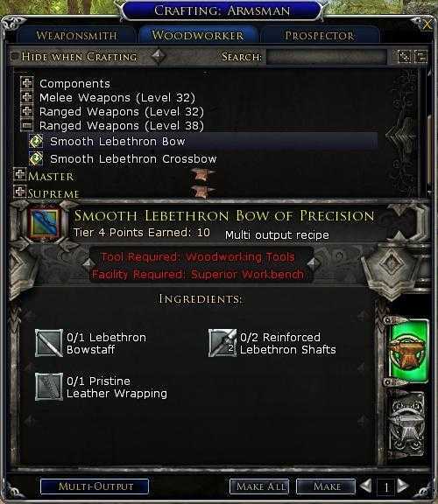This screenshot has height=504, width=438.
Task: Click the Multi-Output button
Action: (95, 486)
